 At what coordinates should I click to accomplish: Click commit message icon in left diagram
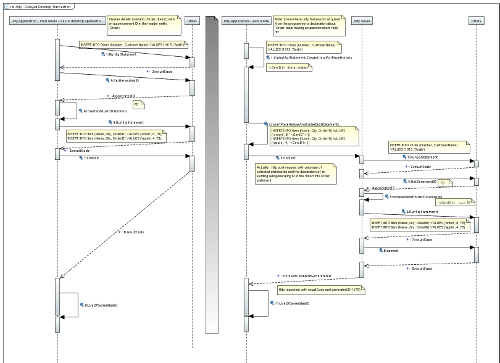(81, 158)
